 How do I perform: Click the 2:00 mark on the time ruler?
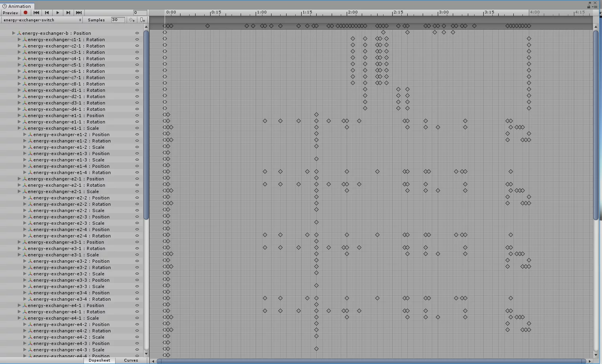[x=353, y=12]
